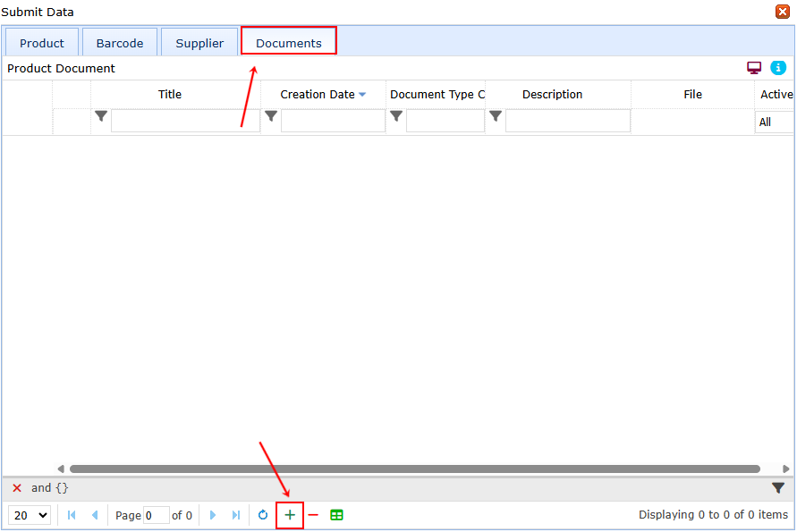Open the green grid export icon
The height and width of the screenshot is (532, 797).
[x=336, y=514]
